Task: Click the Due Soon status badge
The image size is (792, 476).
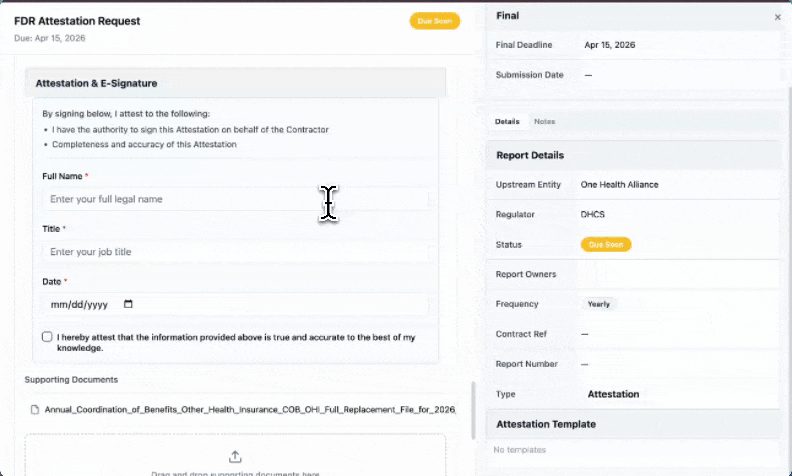Action: [x=606, y=245]
